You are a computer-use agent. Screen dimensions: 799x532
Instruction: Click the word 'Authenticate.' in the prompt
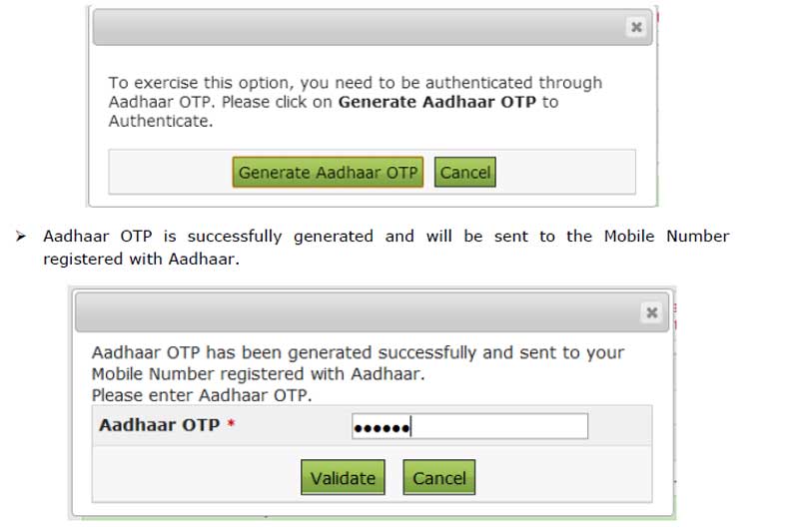(161, 122)
